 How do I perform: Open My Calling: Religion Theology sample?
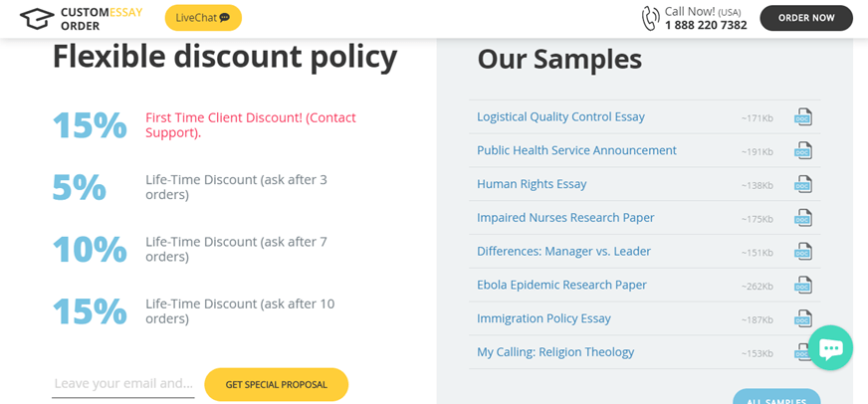click(x=555, y=352)
